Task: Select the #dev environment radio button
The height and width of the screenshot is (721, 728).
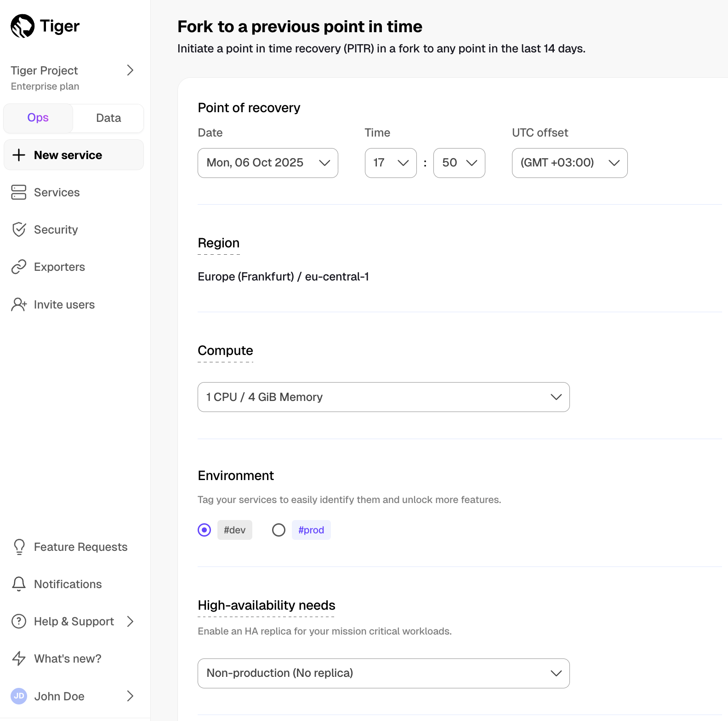Action: pos(204,530)
